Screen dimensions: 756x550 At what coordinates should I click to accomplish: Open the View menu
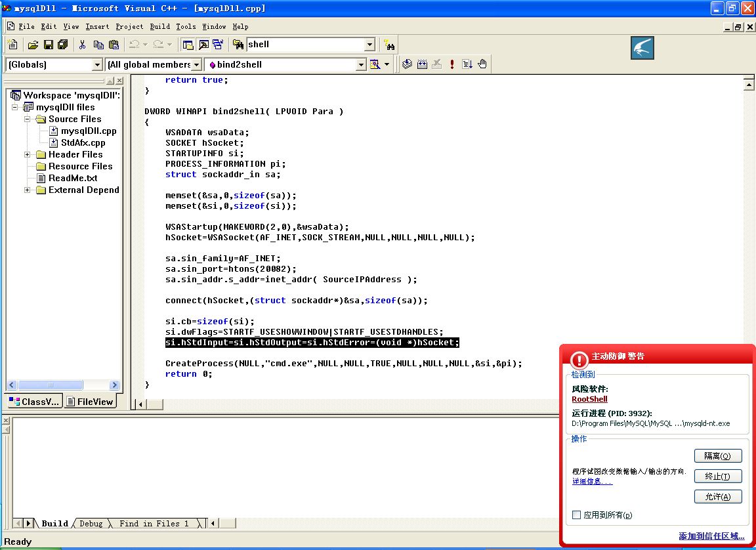[71, 26]
